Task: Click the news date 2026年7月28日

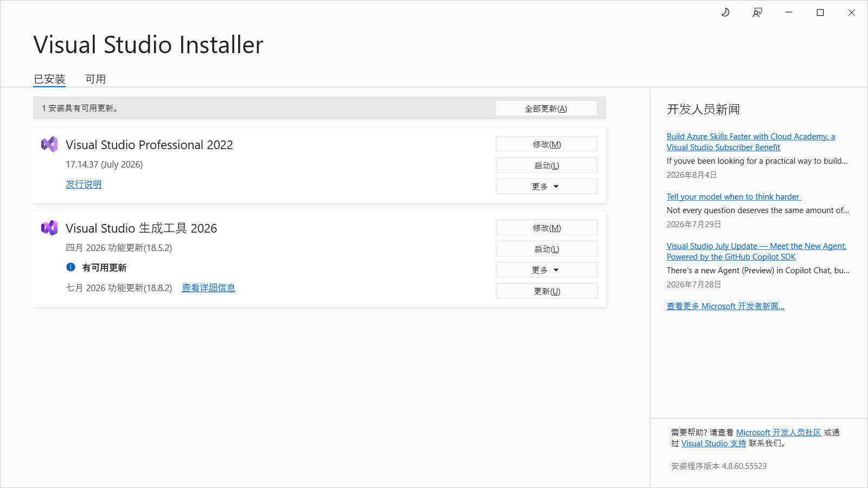Action: [694, 285]
